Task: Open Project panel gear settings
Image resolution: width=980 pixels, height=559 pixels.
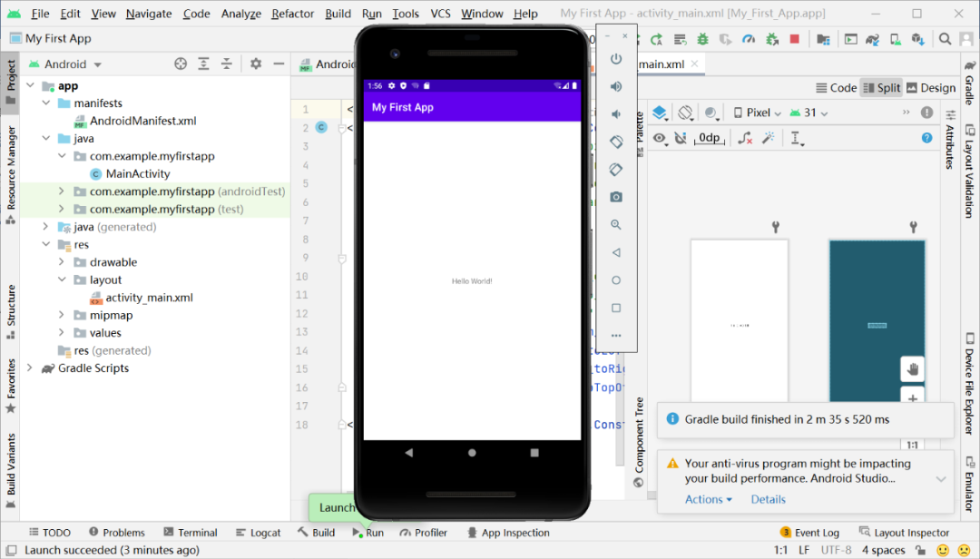Action: (x=256, y=64)
